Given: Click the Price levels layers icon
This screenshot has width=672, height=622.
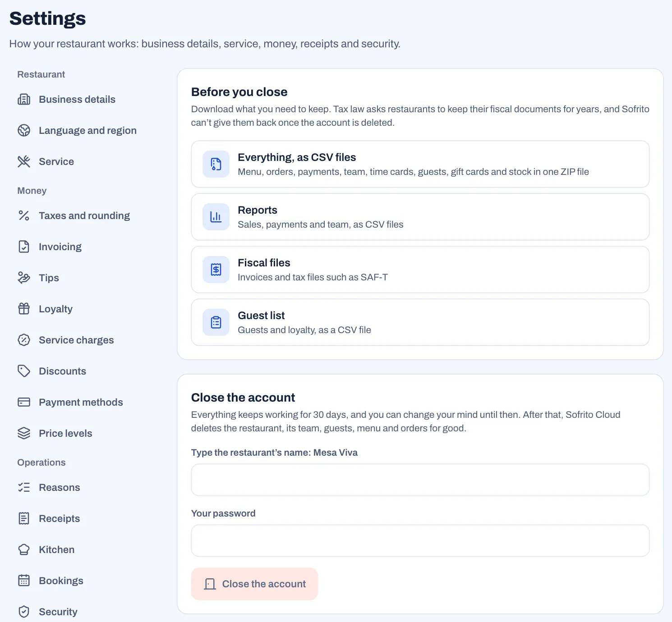Looking at the screenshot, I should coord(24,434).
